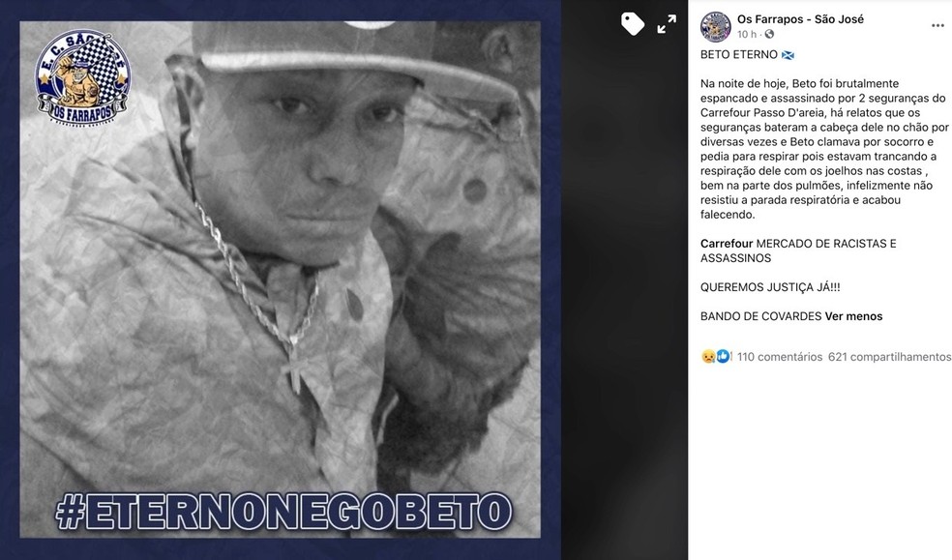Enter fullscreen with the expand arrows icon

tap(667, 24)
